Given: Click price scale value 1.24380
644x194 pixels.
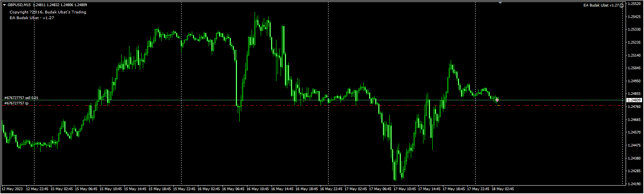Looking at the screenshot, I should (635, 158).
